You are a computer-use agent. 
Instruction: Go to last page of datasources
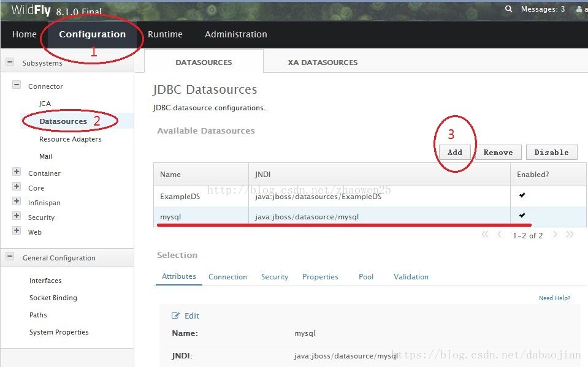click(570, 235)
